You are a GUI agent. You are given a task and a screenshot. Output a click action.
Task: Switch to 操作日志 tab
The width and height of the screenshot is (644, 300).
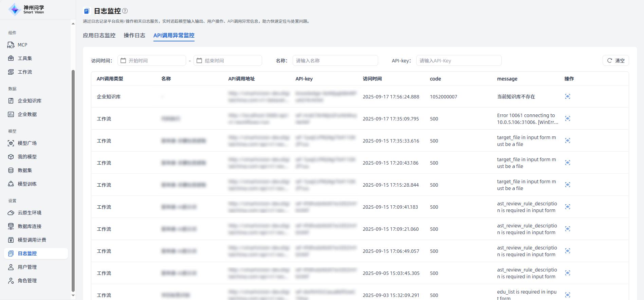point(134,35)
